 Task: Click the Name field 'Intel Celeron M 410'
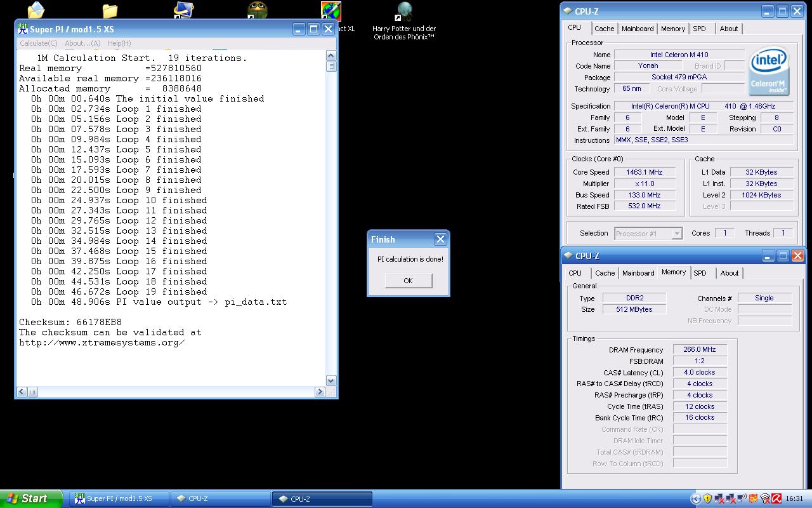(679, 55)
